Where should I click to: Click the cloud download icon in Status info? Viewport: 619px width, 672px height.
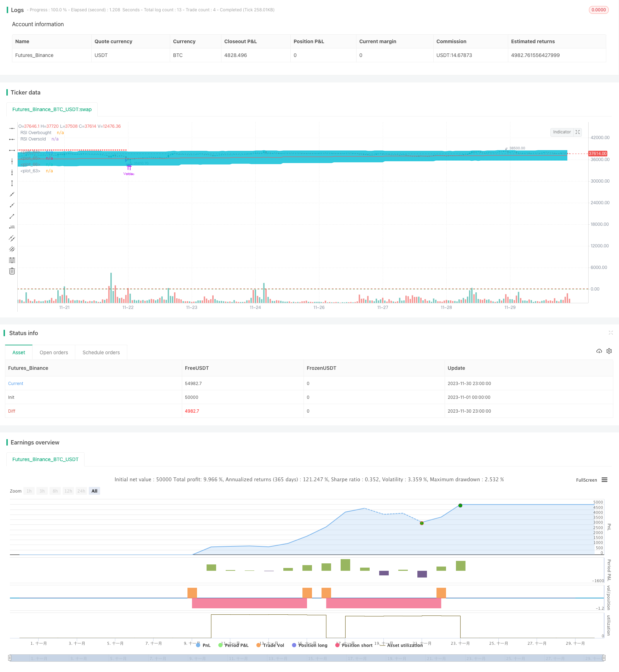coord(599,351)
